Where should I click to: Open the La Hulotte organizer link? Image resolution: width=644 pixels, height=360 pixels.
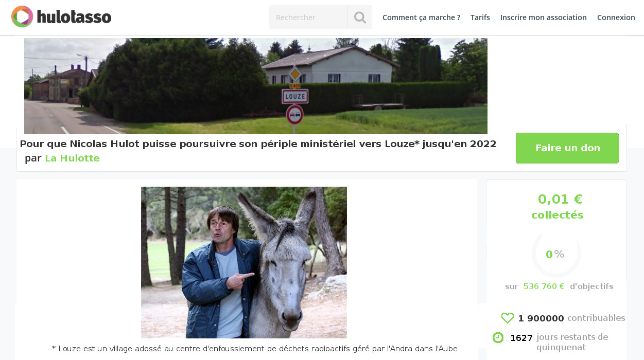(x=73, y=158)
